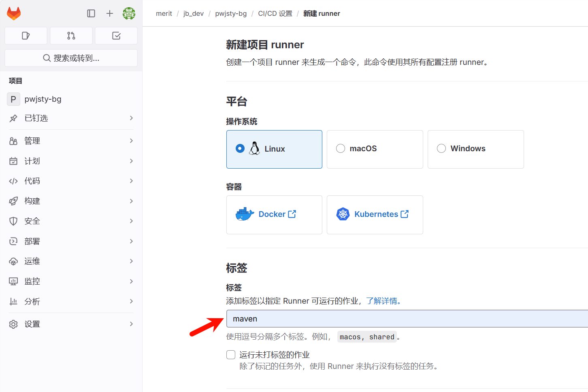
Task: Choose Windows as the operating system
Action: coord(441,149)
